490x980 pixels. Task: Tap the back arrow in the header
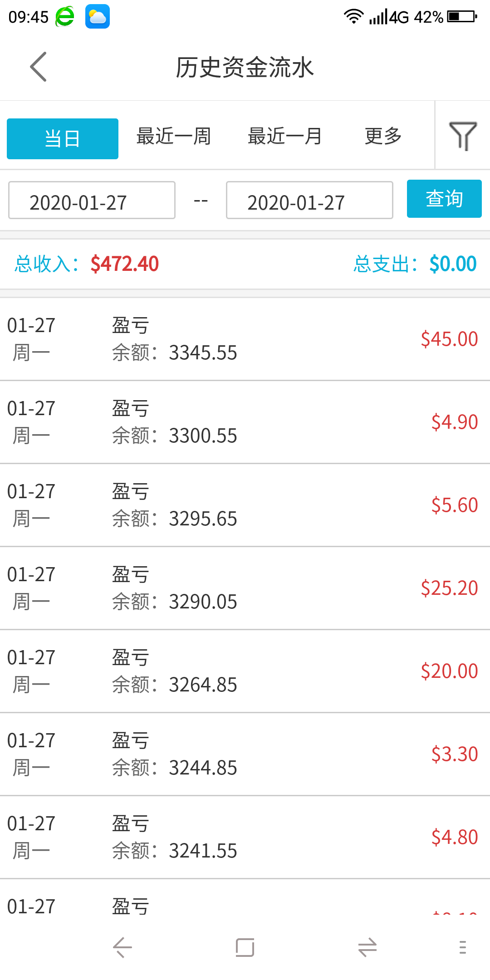click(39, 67)
